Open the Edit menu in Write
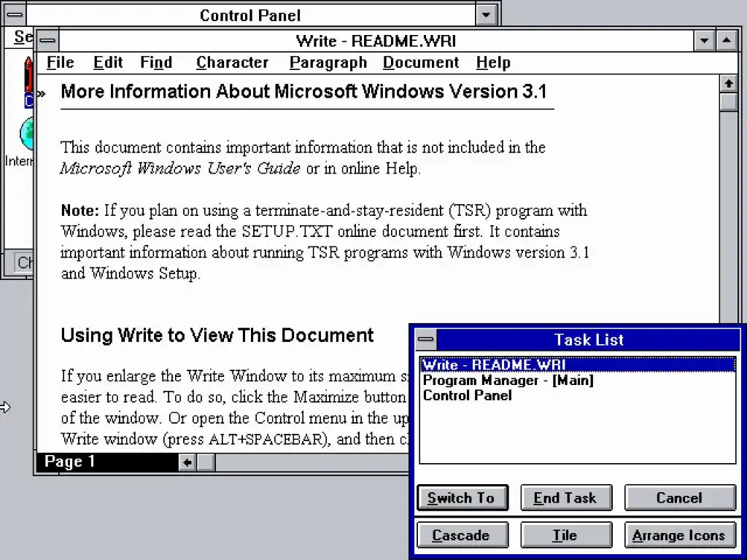Viewport: 747px width, 560px height. click(108, 63)
